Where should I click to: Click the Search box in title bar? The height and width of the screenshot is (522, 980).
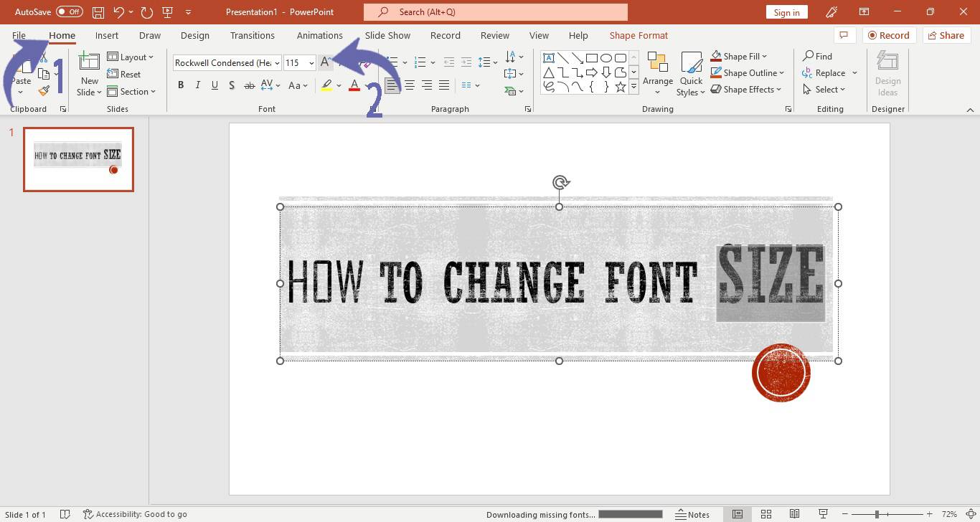(496, 12)
